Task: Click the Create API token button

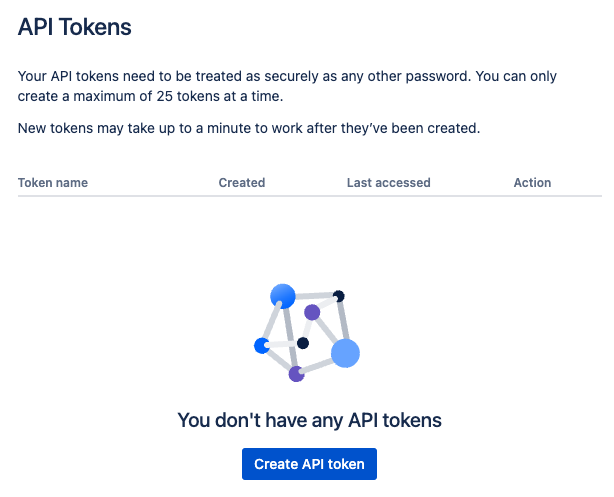Action: pos(309,464)
